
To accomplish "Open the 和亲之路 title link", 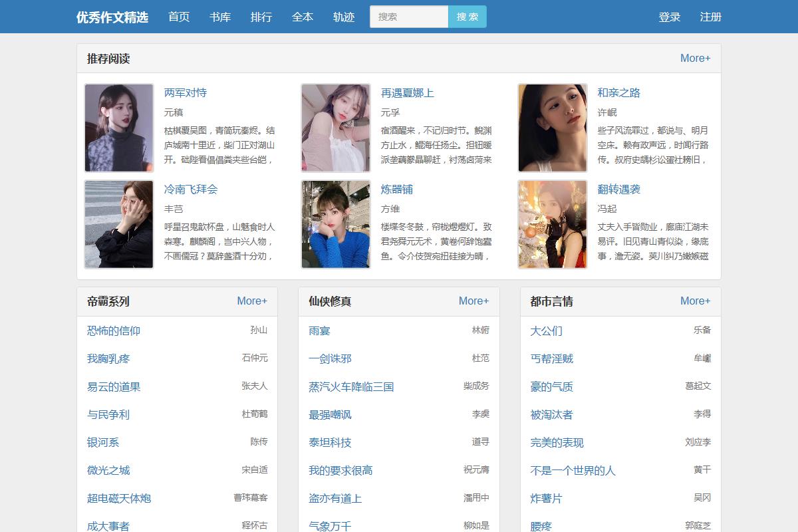I will click(619, 93).
